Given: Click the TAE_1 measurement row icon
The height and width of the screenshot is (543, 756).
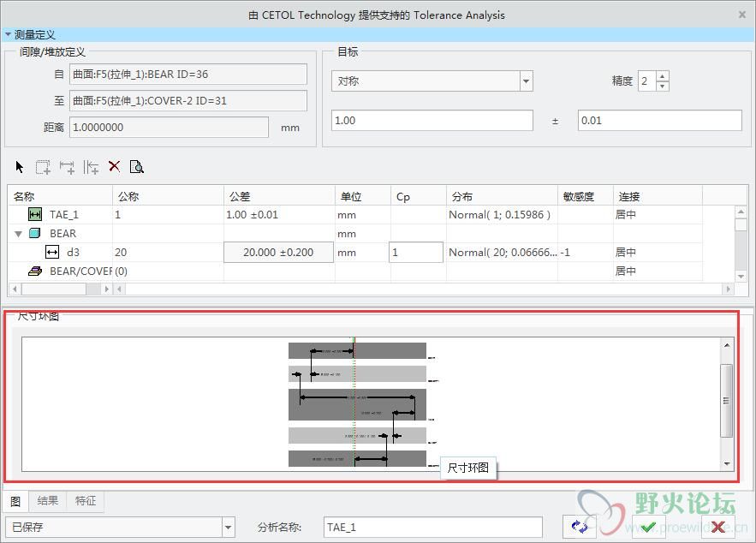Looking at the screenshot, I should 35,214.
